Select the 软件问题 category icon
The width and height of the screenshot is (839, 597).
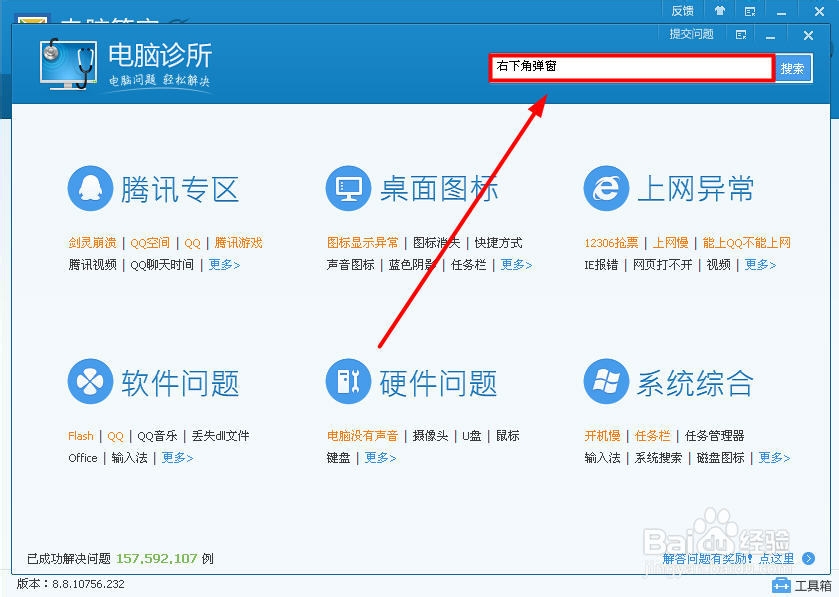point(90,381)
